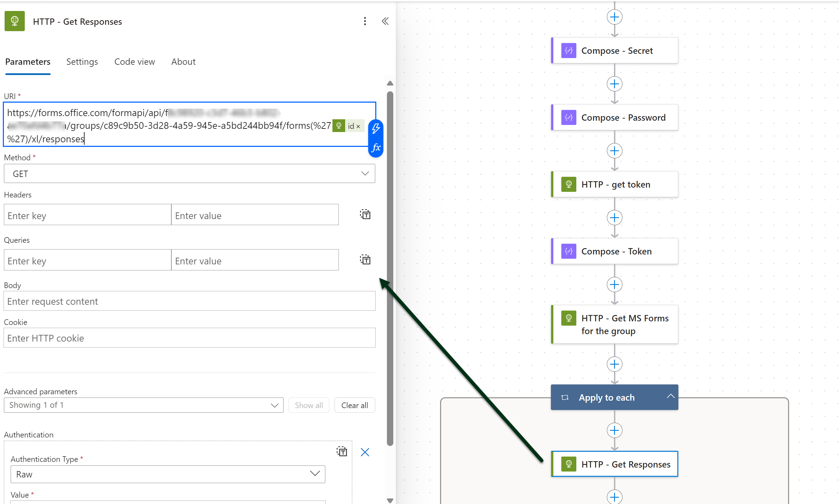The image size is (839, 504).
Task: Open the Method GET dropdown
Action: (x=189, y=173)
